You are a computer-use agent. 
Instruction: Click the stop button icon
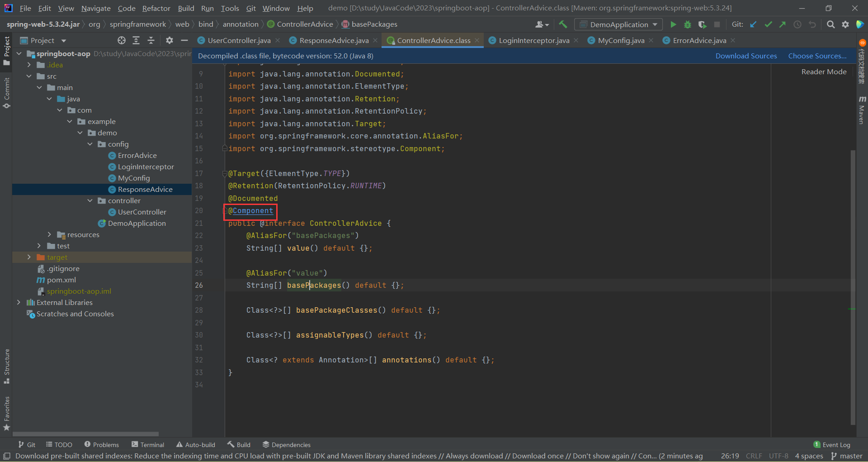click(x=717, y=24)
